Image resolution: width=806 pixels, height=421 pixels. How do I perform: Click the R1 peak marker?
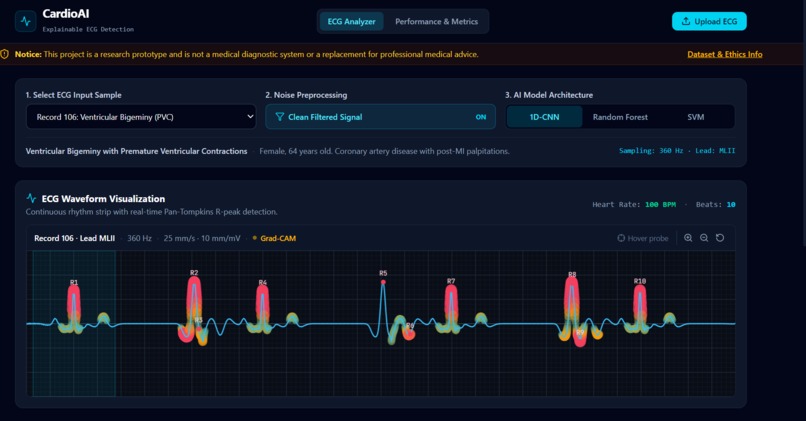click(74, 283)
